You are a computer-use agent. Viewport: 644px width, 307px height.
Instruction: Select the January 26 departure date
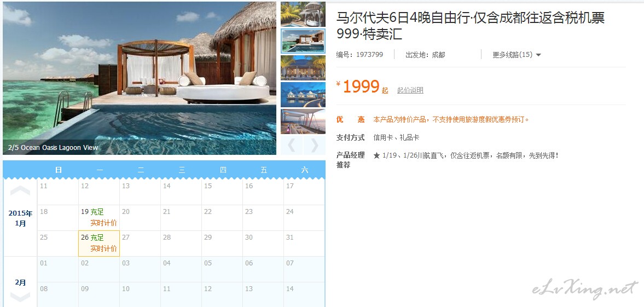pyautogui.click(x=99, y=244)
